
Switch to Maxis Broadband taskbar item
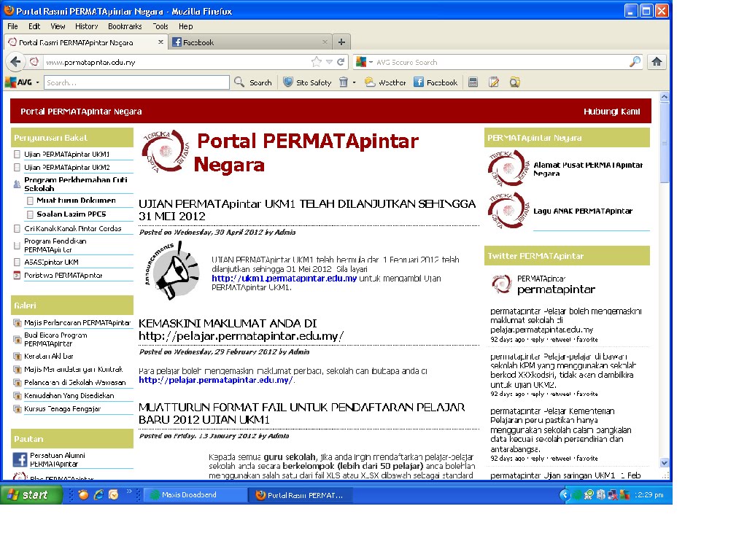coord(194,495)
